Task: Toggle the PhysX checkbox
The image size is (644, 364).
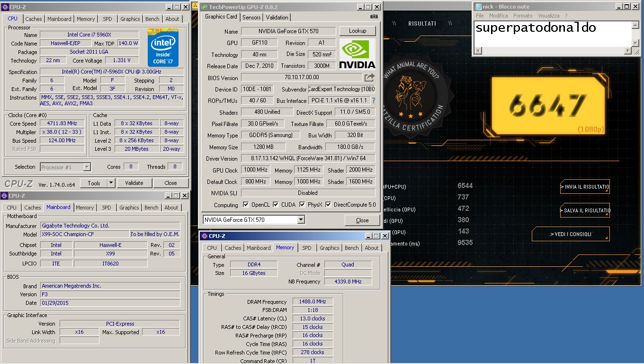Action: point(302,205)
